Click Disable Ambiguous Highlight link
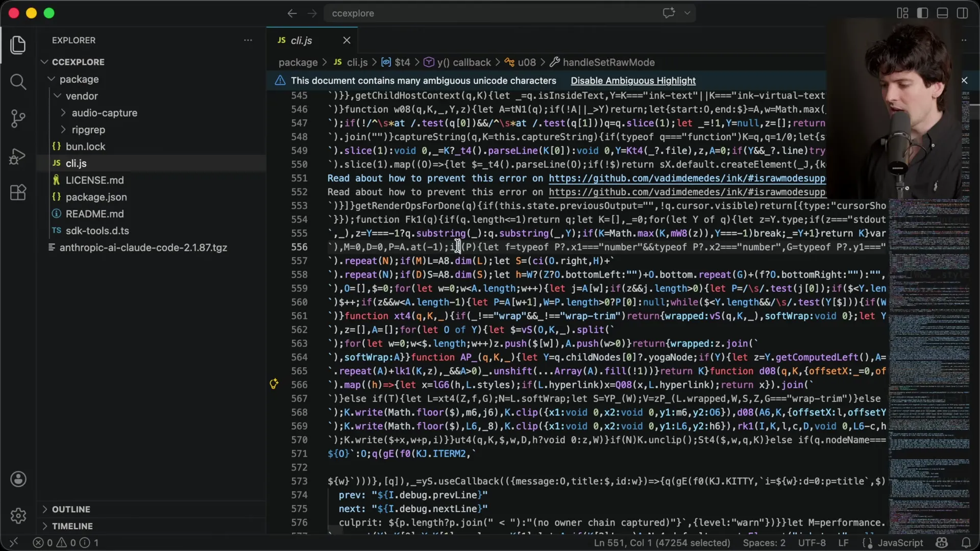 tap(633, 81)
